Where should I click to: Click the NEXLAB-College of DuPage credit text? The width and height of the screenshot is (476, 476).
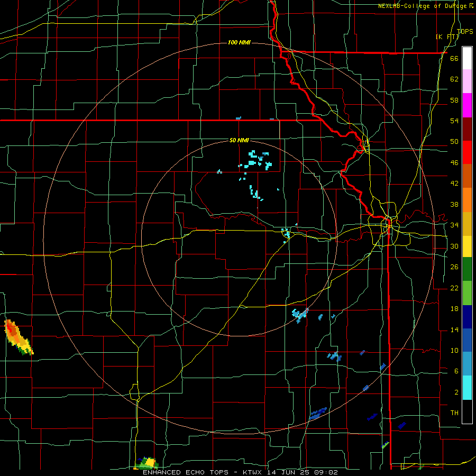[425, 6]
